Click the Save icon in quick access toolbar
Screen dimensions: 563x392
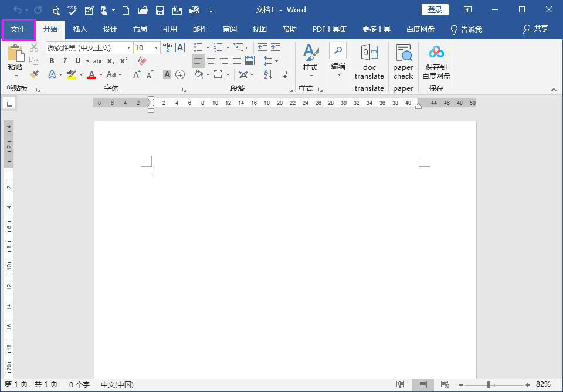pos(160,10)
